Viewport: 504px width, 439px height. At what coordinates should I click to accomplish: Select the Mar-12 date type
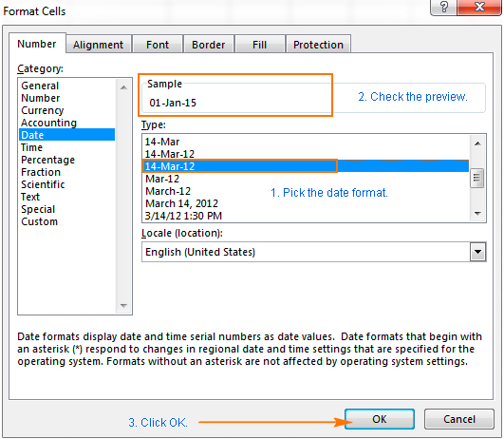point(162,179)
